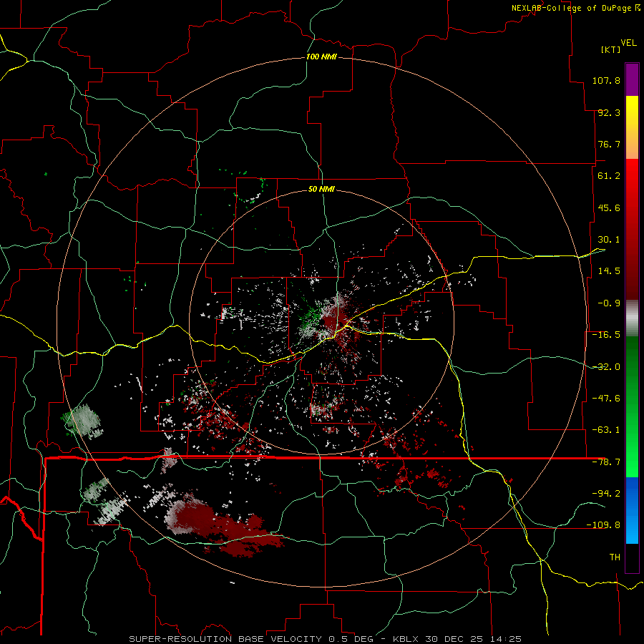644x644 pixels.
Task: Select the -109.8 scale value
Action: (603, 525)
